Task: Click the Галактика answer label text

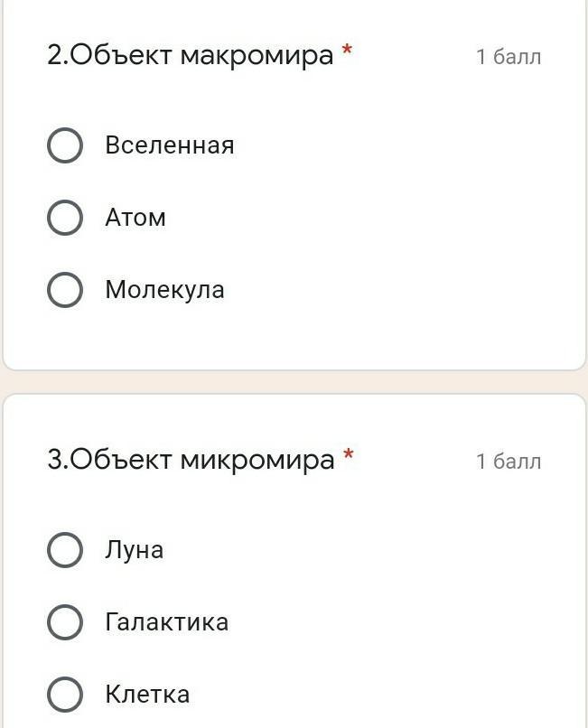Action: (x=166, y=622)
